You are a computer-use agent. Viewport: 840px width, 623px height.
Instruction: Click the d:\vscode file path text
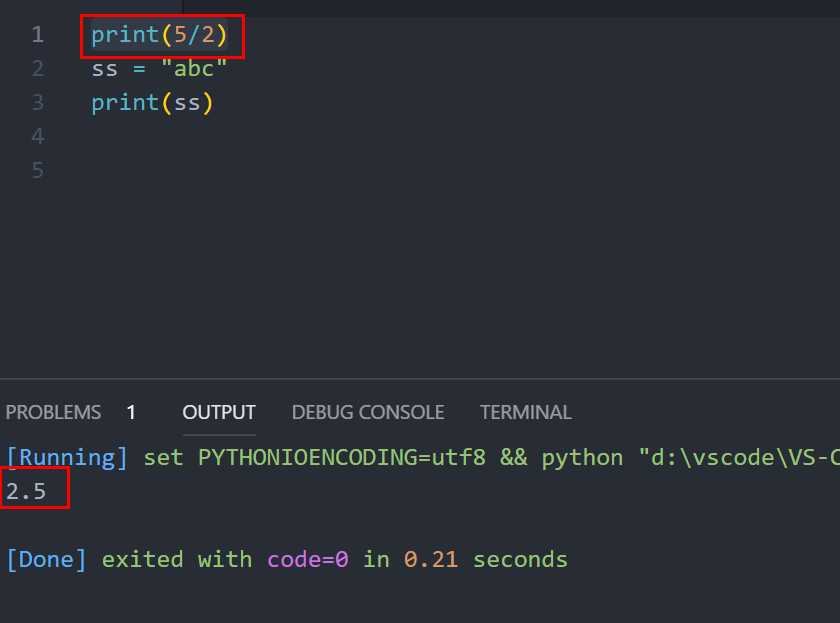pyautogui.click(x=739, y=458)
